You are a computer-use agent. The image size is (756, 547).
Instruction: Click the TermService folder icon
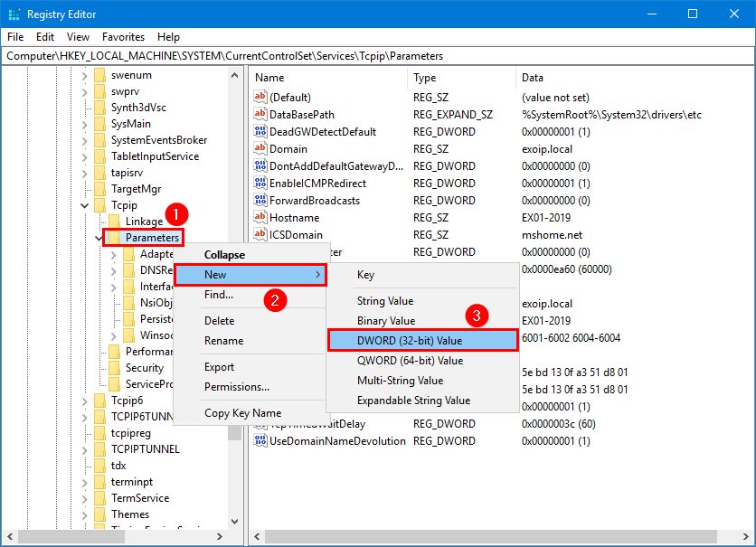point(99,498)
